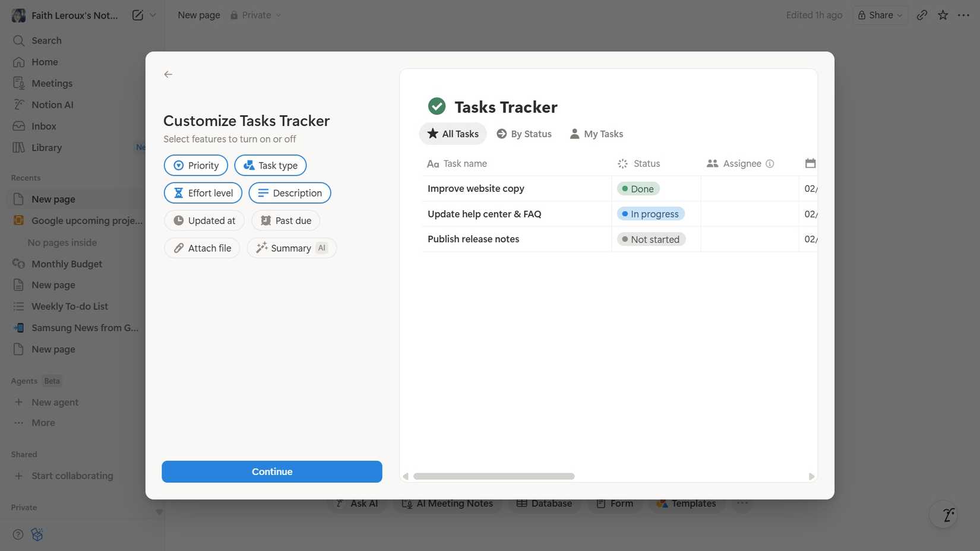This screenshot has width=980, height=551.
Task: Open the Library
Action: (x=46, y=147)
